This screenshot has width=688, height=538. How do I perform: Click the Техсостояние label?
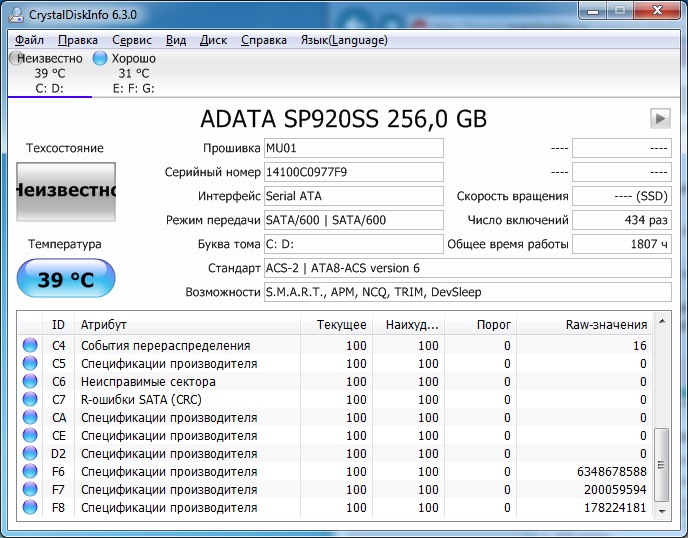tap(64, 148)
